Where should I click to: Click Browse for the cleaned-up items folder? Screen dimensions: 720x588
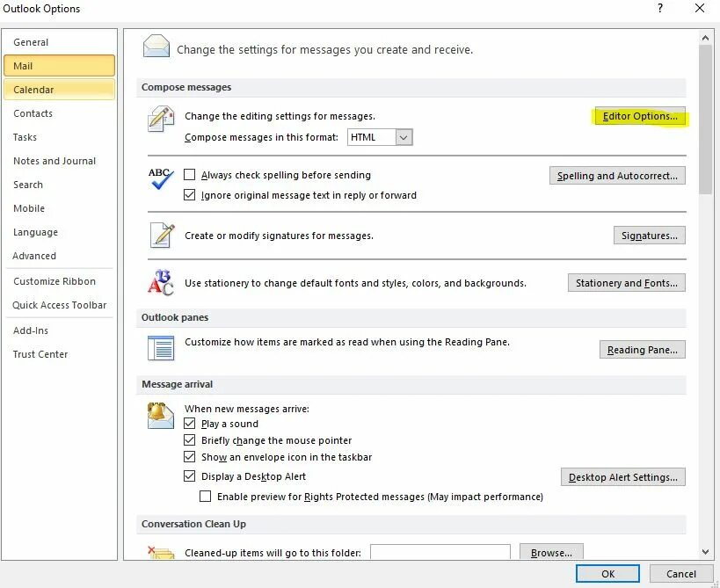(x=551, y=552)
